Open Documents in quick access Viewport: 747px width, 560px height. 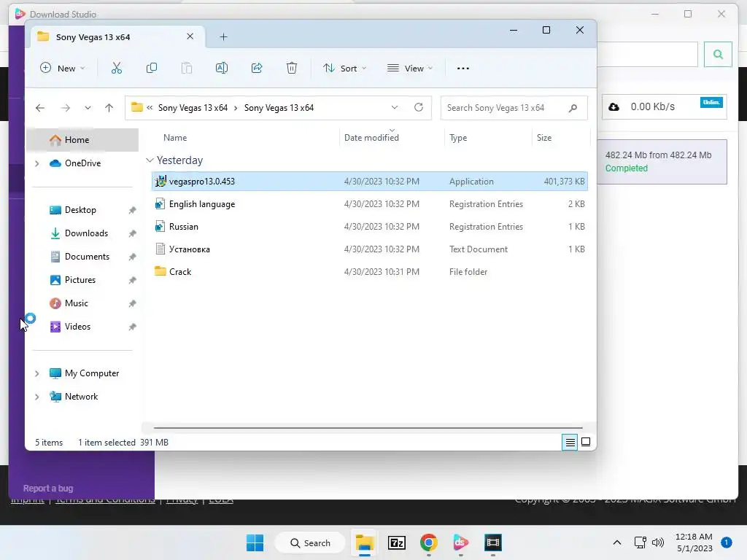coord(87,257)
